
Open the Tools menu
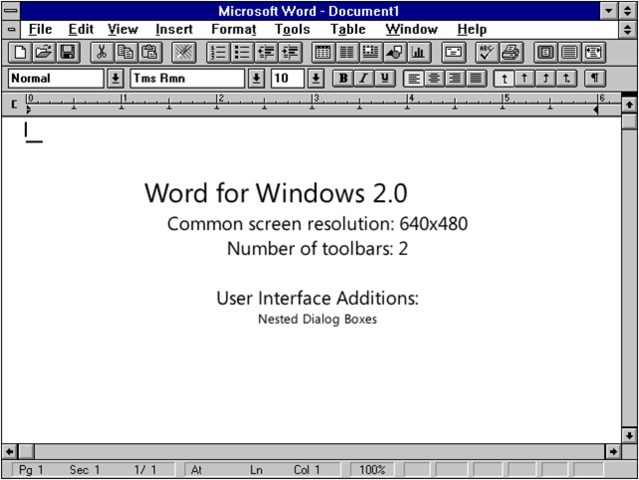(292, 29)
